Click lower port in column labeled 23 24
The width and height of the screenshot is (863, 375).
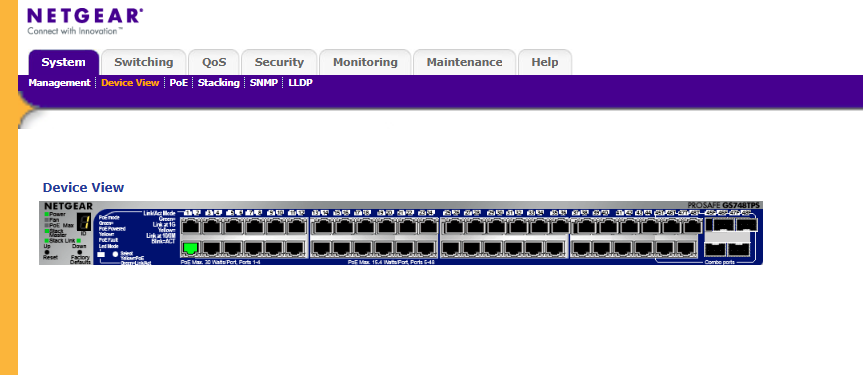tap(426, 248)
